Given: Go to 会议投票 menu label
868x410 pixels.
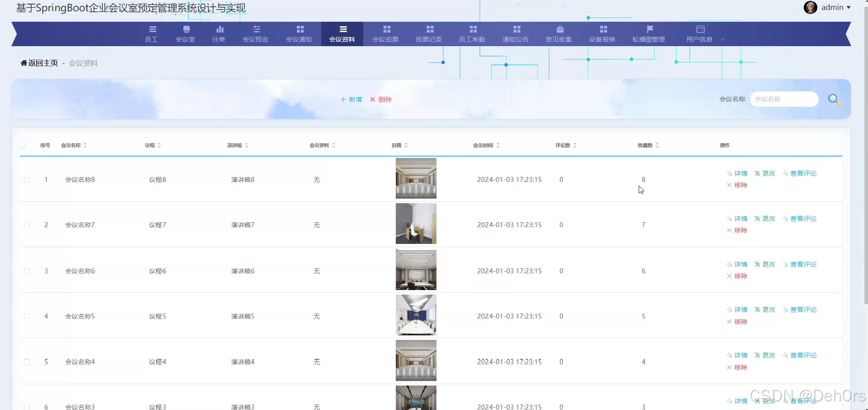Looking at the screenshot, I should pyautogui.click(x=385, y=39).
